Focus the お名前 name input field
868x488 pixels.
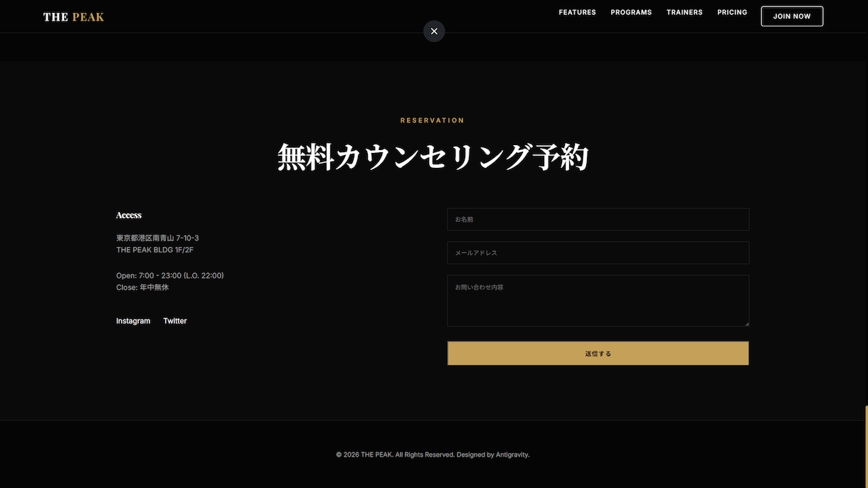[598, 219]
